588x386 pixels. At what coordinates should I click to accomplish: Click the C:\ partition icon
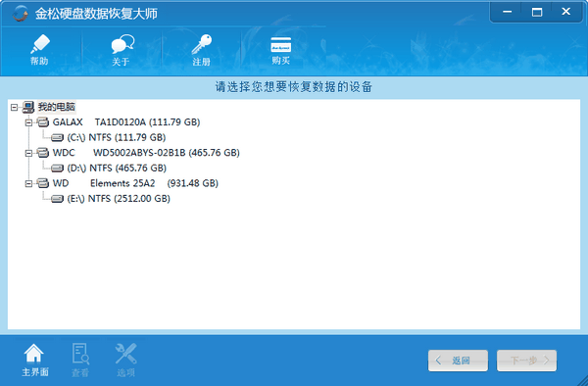(57, 138)
